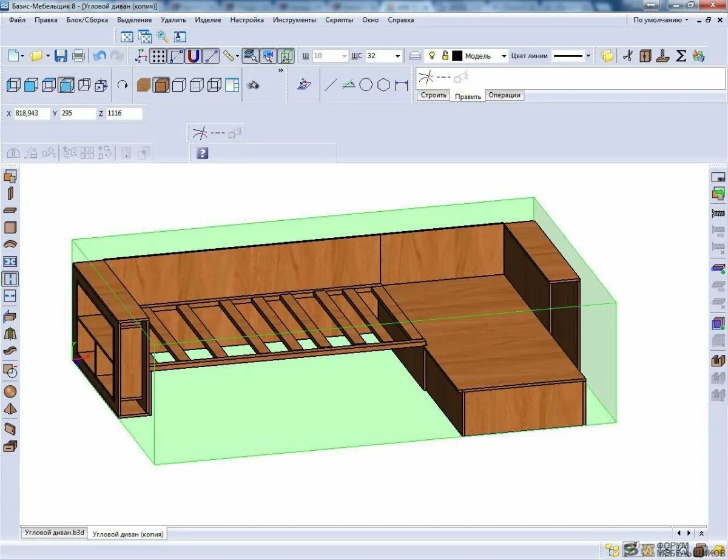Image resolution: width=728 pixels, height=560 pixels.
Task: Expand the New document arrow
Action: click(x=23, y=56)
